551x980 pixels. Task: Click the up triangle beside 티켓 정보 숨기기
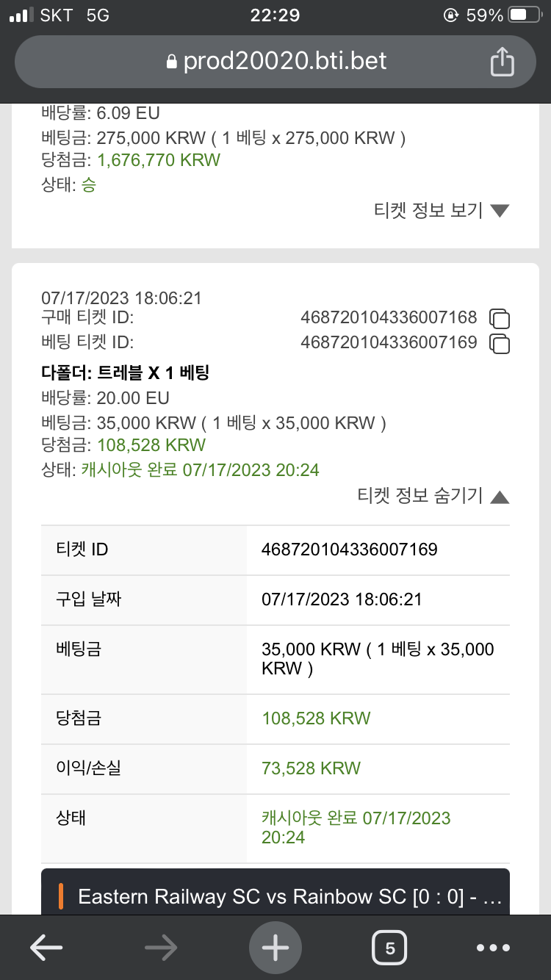coord(500,497)
